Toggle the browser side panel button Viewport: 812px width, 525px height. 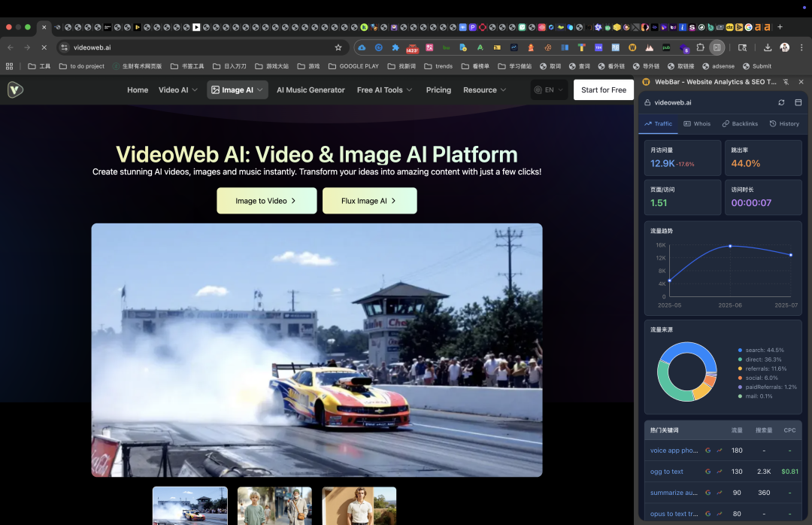coord(717,47)
